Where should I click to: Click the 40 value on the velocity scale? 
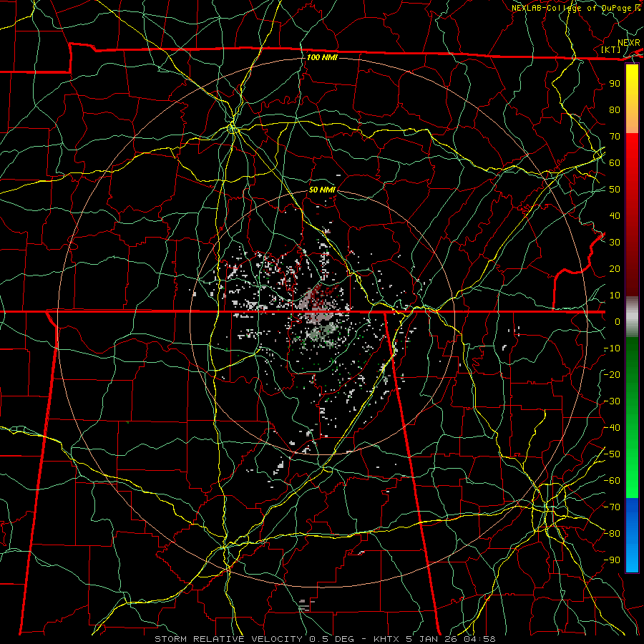(615, 215)
